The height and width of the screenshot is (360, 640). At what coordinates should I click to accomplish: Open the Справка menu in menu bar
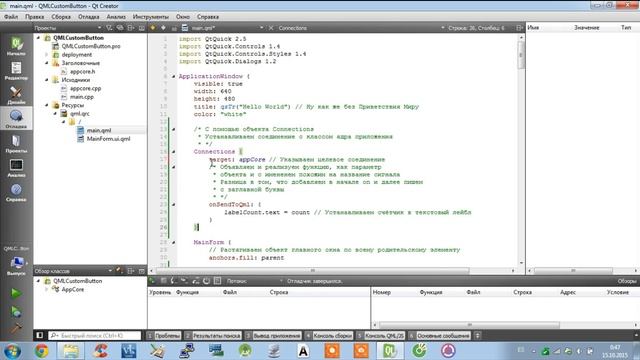[x=208, y=17]
